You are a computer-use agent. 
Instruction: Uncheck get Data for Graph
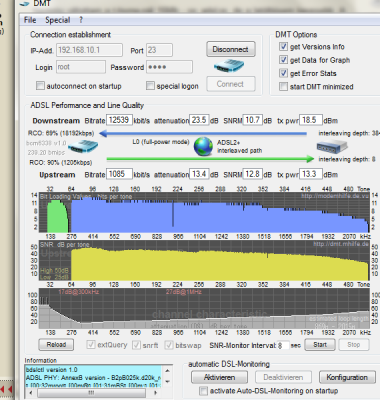pos(283,60)
